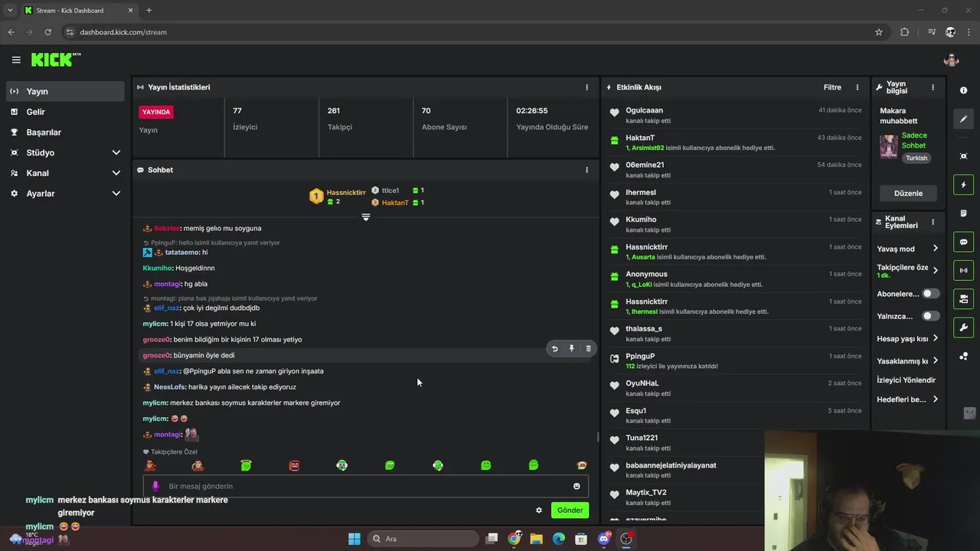980x551 pixels.
Task: Click the wrench tools icon in right rail
Action: [x=963, y=328]
